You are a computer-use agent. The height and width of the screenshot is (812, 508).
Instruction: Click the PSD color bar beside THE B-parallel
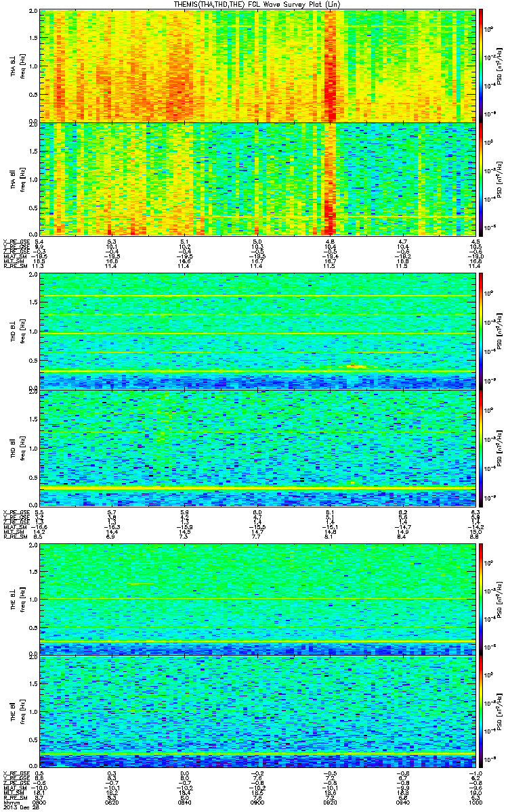(482, 711)
